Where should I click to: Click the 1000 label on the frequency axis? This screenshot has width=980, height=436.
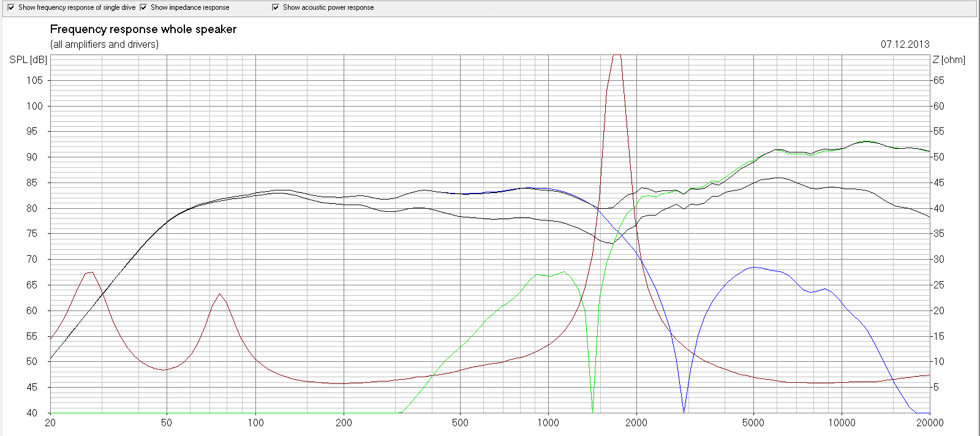(548, 423)
